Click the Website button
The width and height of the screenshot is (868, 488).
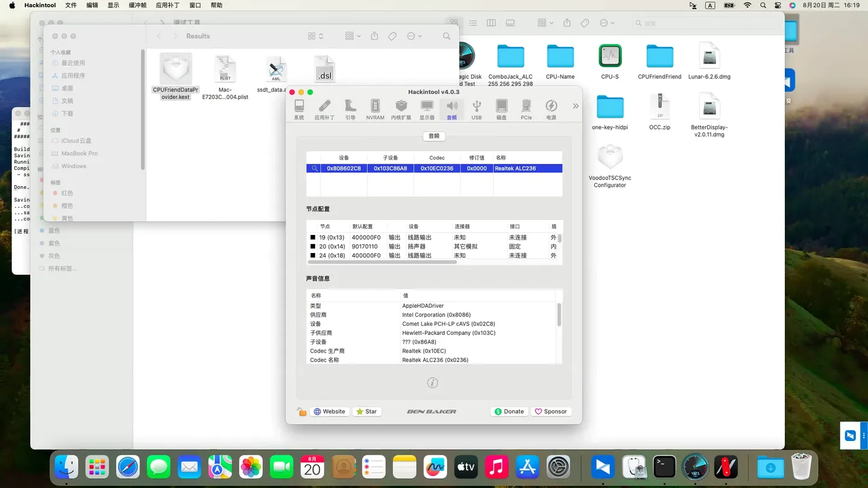[x=329, y=411]
